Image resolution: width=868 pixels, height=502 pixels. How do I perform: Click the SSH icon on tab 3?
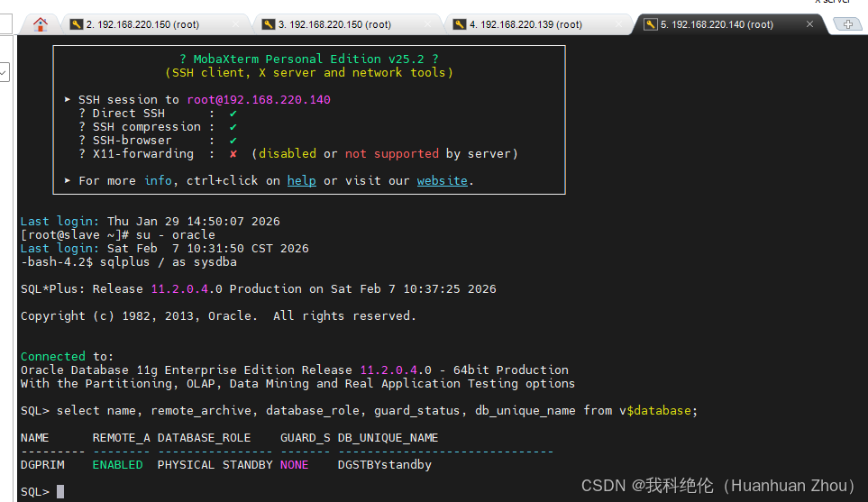click(268, 24)
